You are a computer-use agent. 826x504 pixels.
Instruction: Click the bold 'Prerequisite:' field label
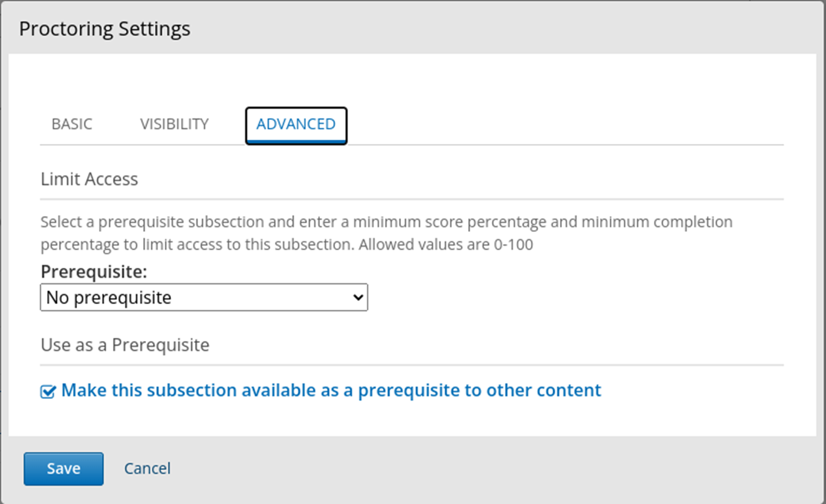point(93,272)
